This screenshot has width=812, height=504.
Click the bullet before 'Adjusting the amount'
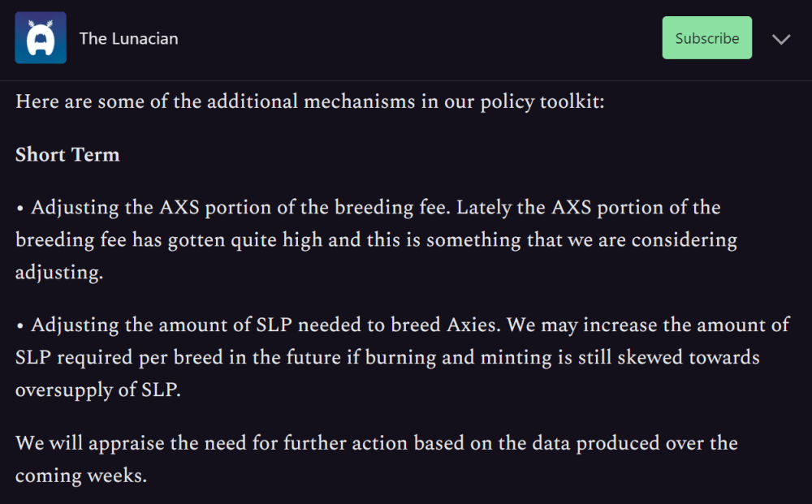(x=20, y=326)
